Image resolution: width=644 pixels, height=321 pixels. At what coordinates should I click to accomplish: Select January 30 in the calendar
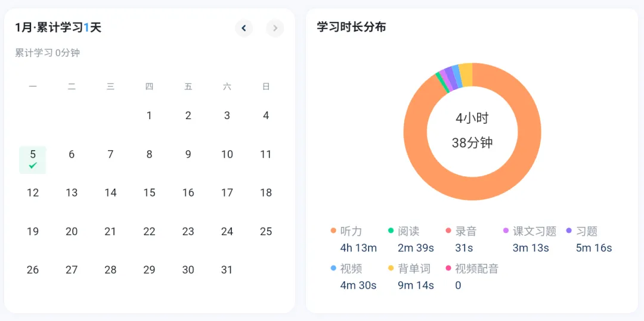tap(188, 270)
